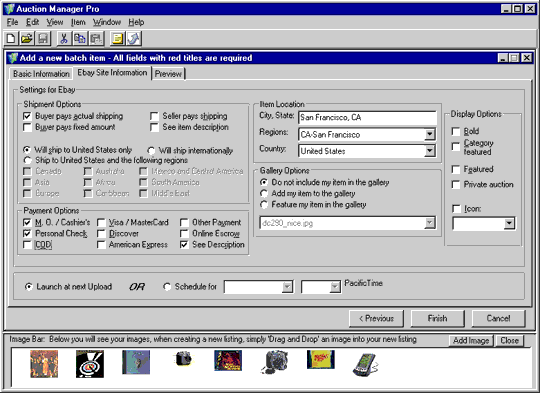Click the Save floppy disk toolbar icon
The width and height of the screenshot is (540, 393).
click(x=43, y=38)
